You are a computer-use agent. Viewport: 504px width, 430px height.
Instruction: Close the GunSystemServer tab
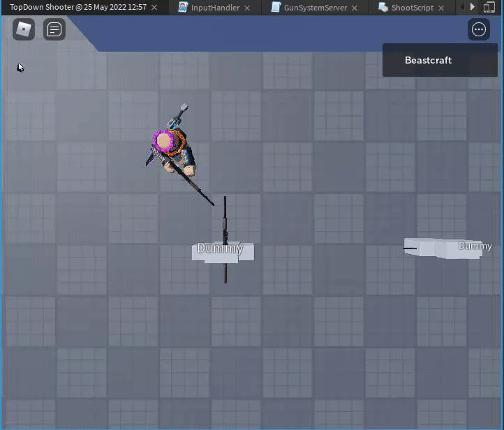point(355,8)
